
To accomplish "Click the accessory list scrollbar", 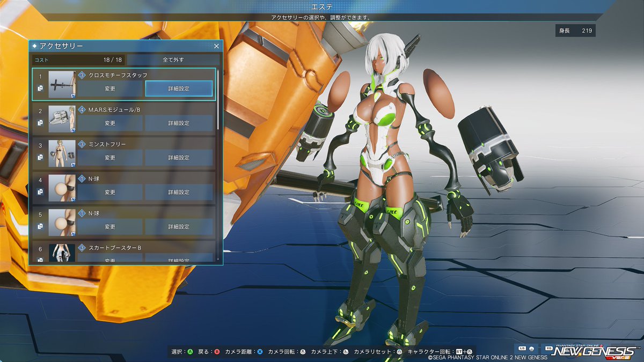I will point(218,99).
